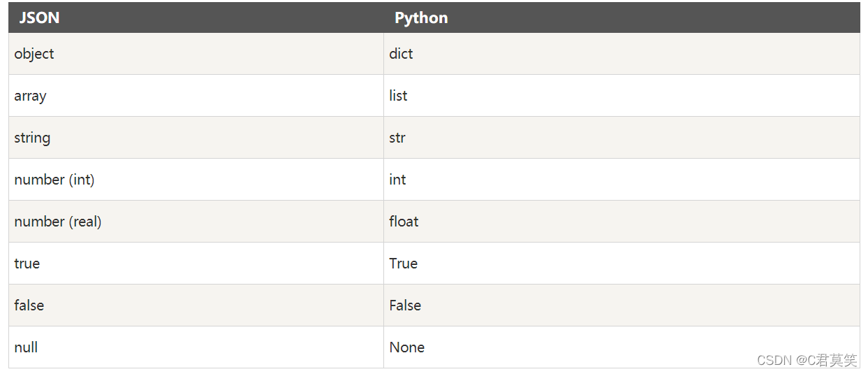
Task: Click the number (int) cell
Action: click(196, 180)
